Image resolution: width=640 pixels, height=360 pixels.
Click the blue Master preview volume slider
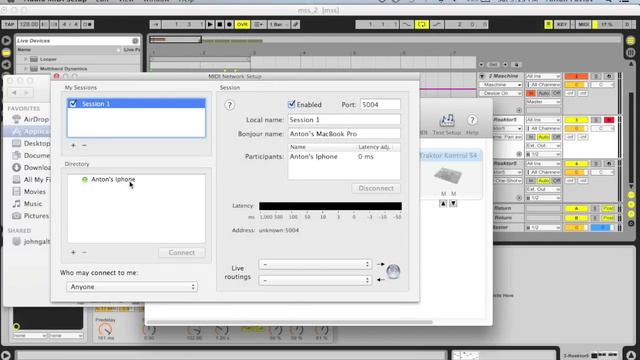coord(602,227)
